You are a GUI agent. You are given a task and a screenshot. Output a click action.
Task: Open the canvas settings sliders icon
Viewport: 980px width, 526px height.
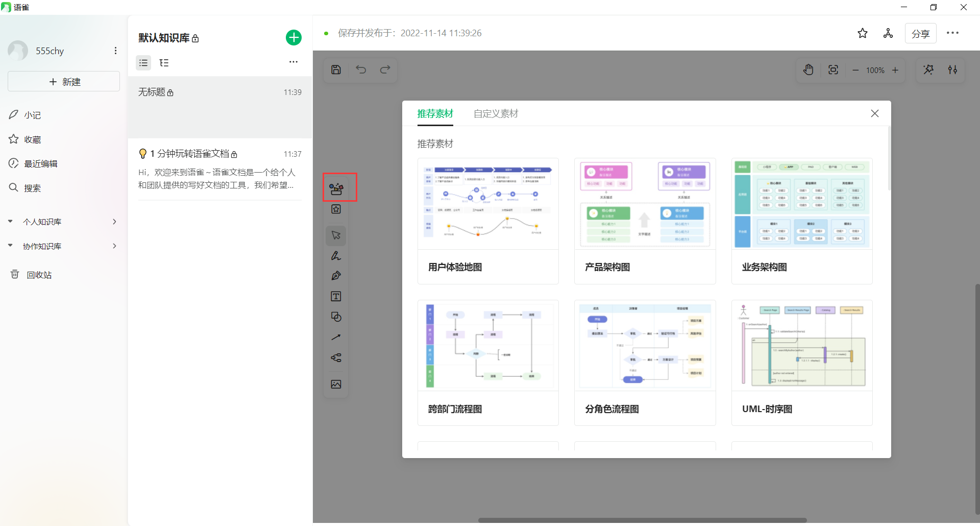tap(952, 70)
